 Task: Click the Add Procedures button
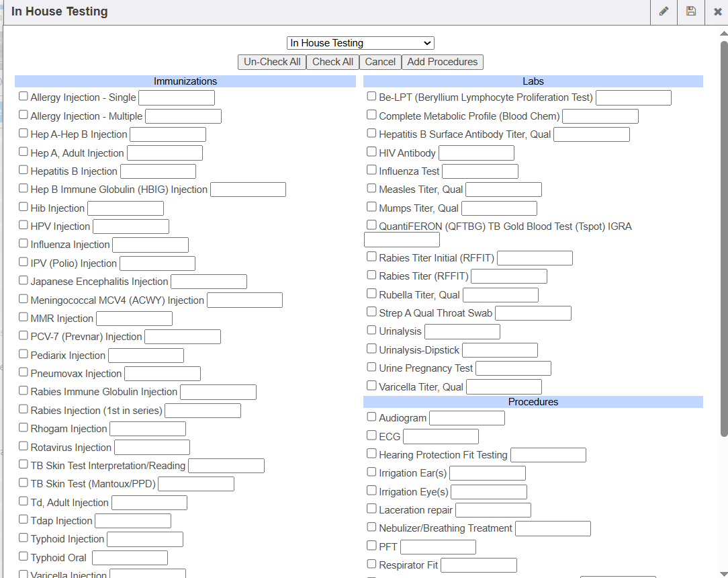pyautogui.click(x=442, y=62)
